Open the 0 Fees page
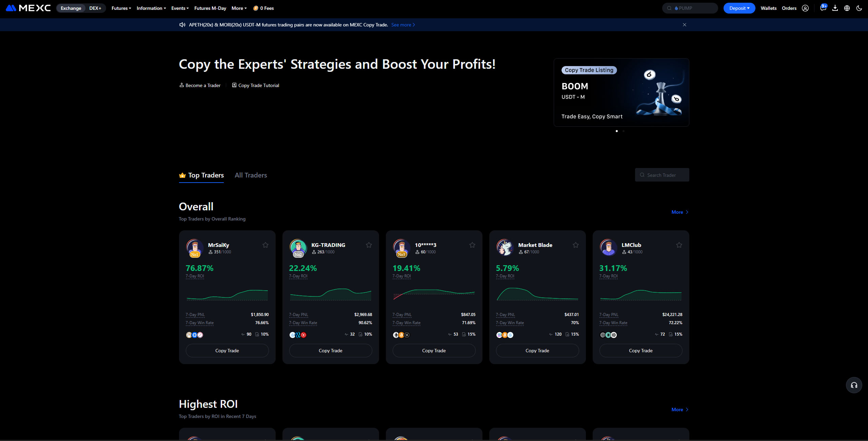This screenshot has height=441, width=868. (263, 8)
